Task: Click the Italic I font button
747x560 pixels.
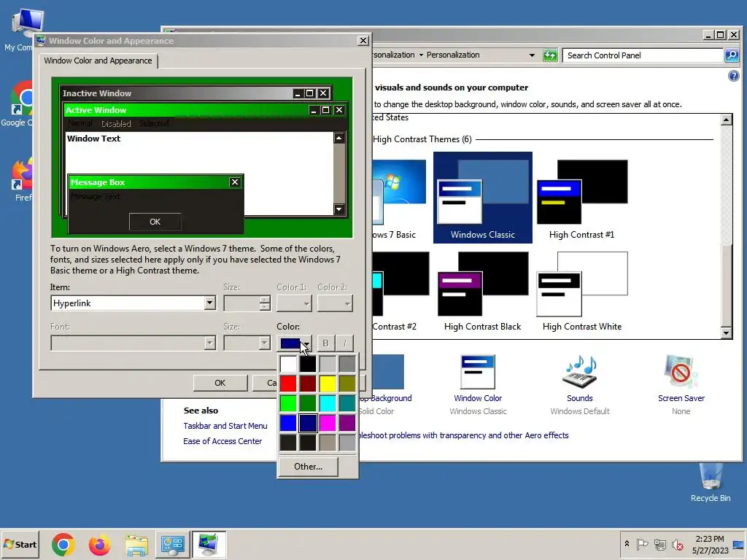Action: click(345, 343)
